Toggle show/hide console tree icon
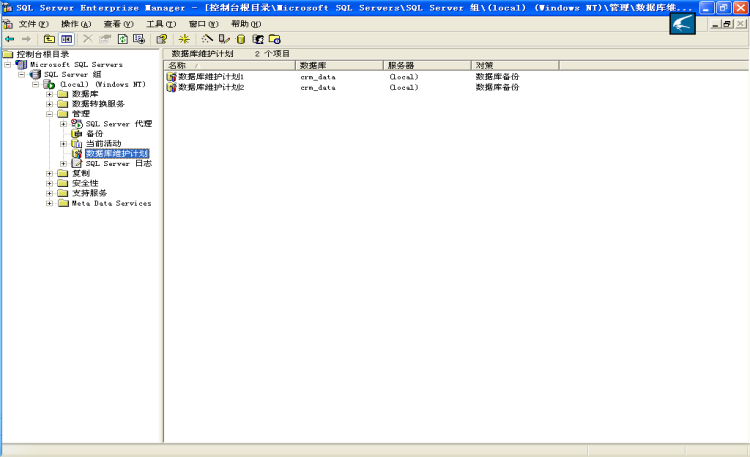This screenshot has height=457, width=750. click(x=66, y=39)
